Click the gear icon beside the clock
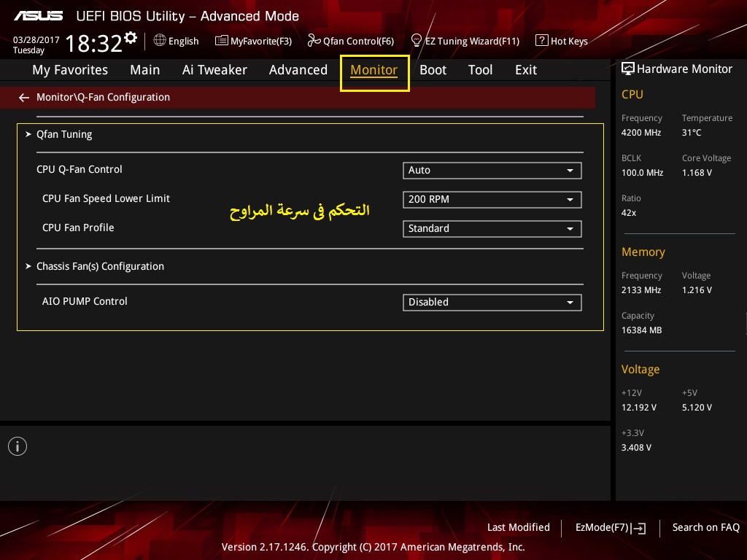This screenshot has height=560, width=747. (x=130, y=37)
